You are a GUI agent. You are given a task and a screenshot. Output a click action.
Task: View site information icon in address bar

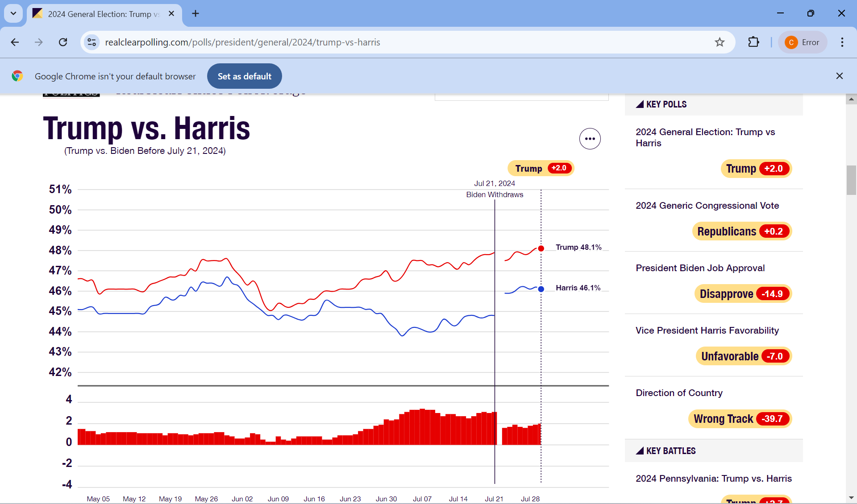92,42
